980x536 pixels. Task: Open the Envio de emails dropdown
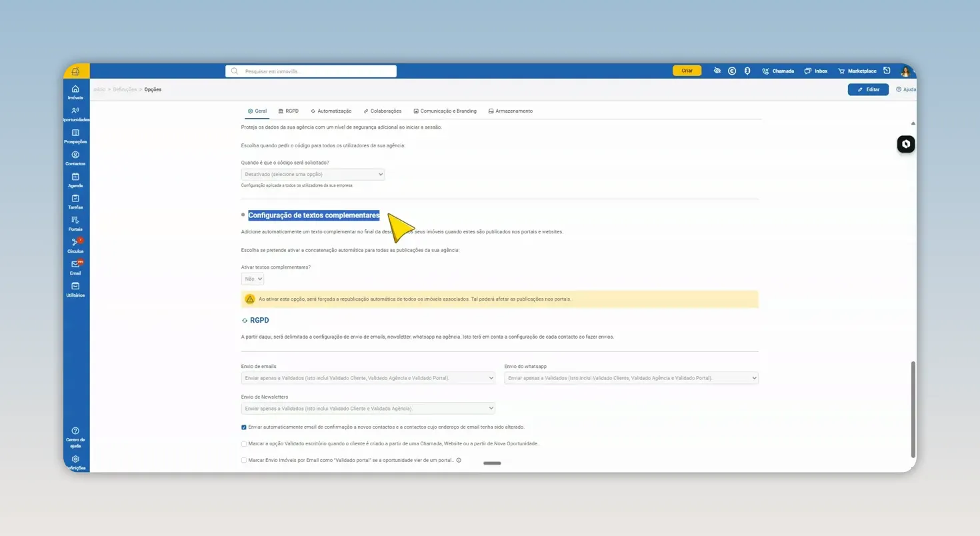coord(368,378)
